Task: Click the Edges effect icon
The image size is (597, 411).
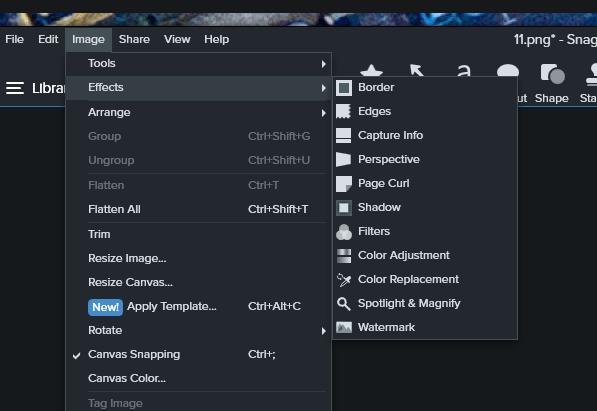Action: tap(343, 112)
